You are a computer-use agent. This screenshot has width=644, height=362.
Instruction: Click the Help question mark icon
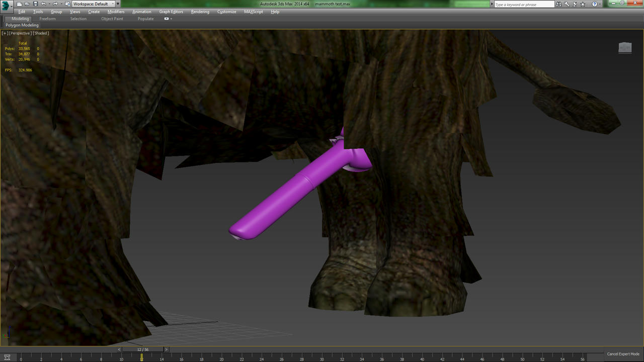click(x=595, y=4)
